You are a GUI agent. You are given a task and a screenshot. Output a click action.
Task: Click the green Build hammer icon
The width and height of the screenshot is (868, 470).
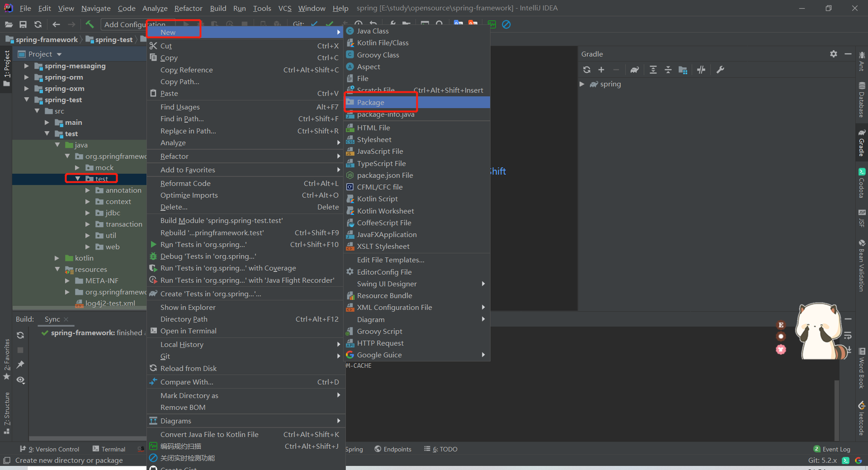pyautogui.click(x=90, y=24)
